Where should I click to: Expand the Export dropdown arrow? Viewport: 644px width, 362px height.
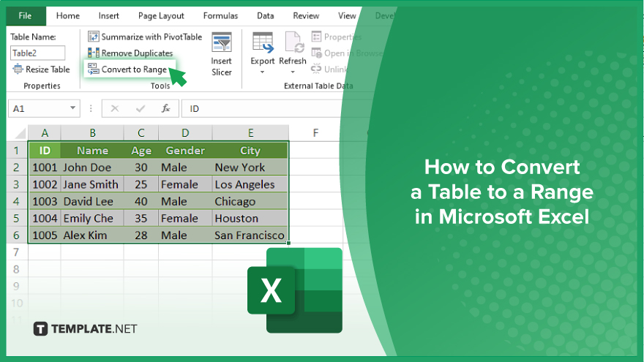pyautogui.click(x=263, y=72)
